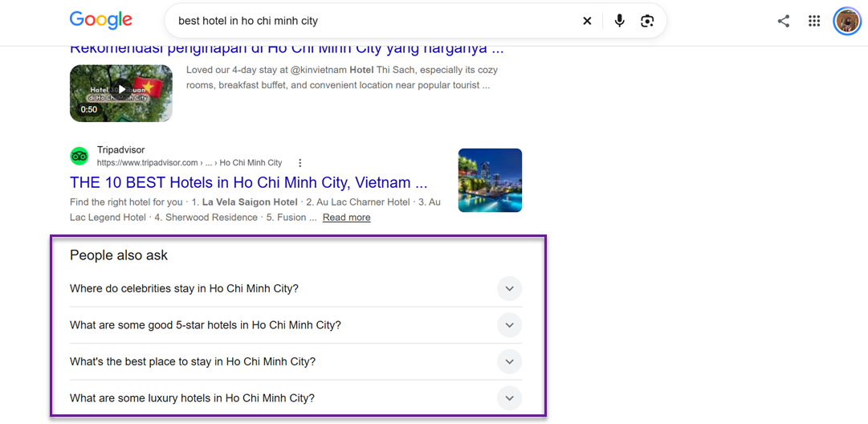Expand 'best place to stay' question chevron
This screenshot has height=424, width=868.
click(509, 361)
